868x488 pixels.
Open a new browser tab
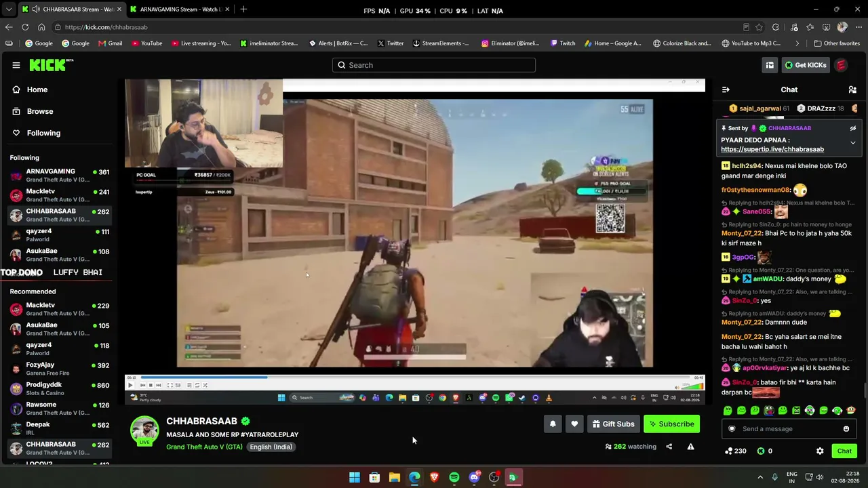[x=243, y=9]
